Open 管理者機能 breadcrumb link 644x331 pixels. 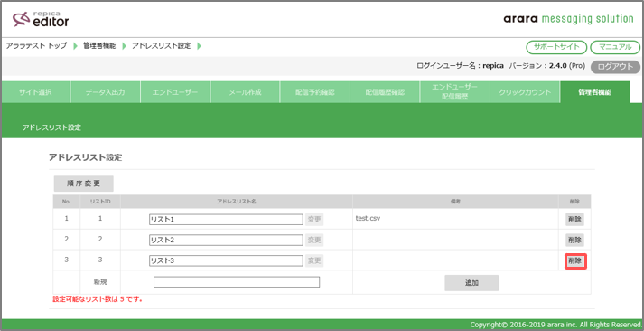coord(99,46)
